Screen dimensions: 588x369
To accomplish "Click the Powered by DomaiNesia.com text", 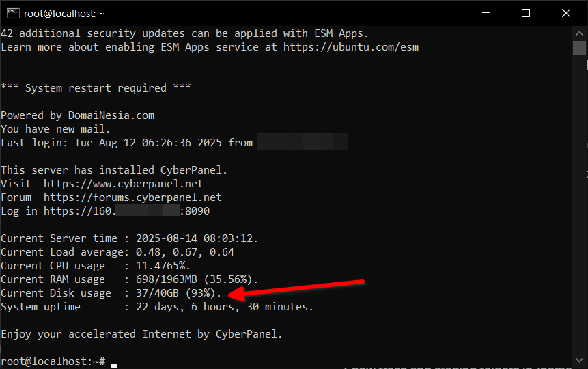I will 77,115.
